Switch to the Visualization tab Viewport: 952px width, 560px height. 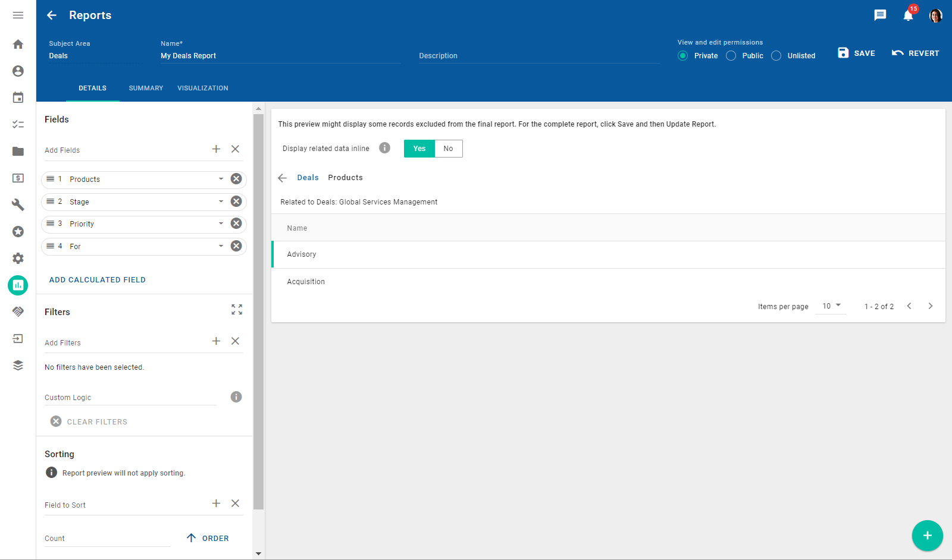[x=202, y=88]
